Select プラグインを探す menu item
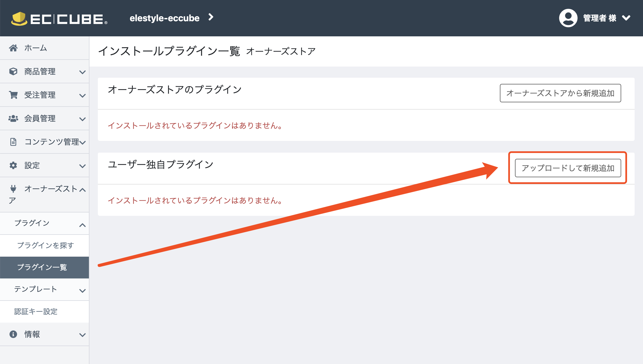The height and width of the screenshot is (364, 643). [x=45, y=245]
